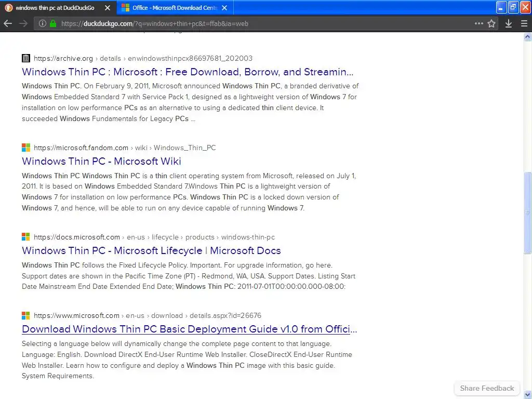Click the Microsoft logo favicon on the Office tab
Screen dimensions: 532x399
coord(125,8)
